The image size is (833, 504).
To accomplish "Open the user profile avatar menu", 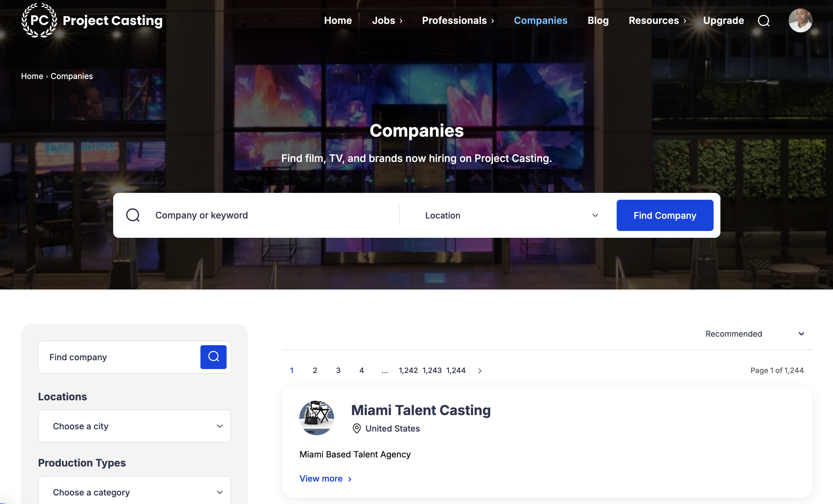I will (x=800, y=21).
